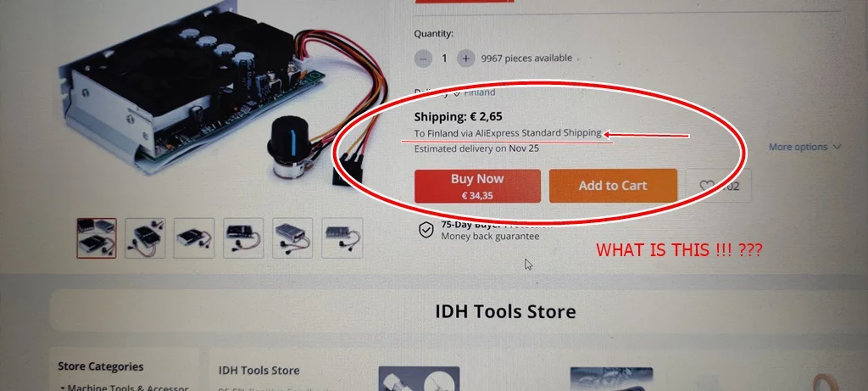Collapse the Machine Tools & Accessor category arrow
The height and width of the screenshot is (391, 868).
(x=63, y=388)
